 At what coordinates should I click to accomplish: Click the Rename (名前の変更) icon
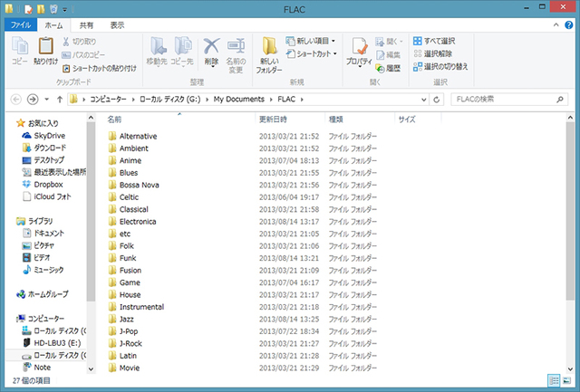tap(236, 51)
